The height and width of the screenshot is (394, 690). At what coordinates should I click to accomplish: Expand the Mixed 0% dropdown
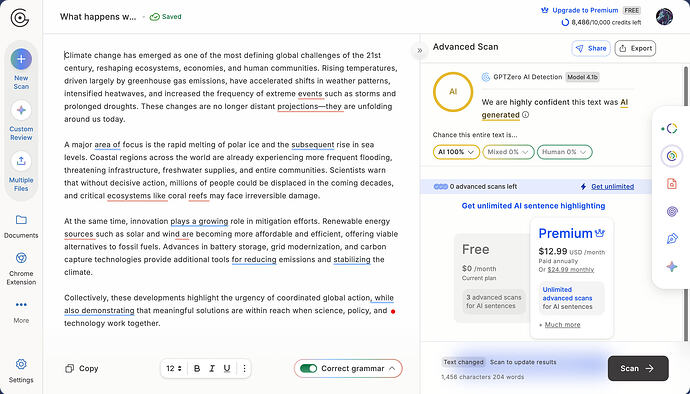pyautogui.click(x=508, y=152)
